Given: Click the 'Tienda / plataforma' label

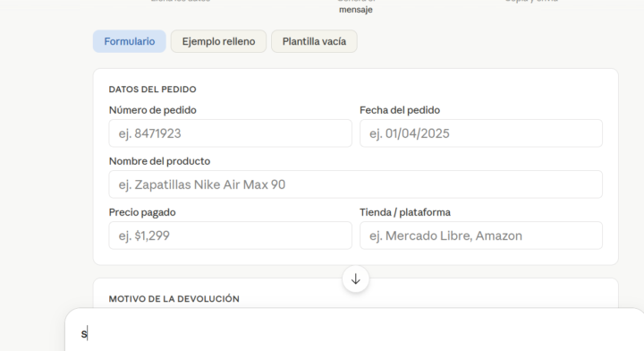Looking at the screenshot, I should 405,212.
